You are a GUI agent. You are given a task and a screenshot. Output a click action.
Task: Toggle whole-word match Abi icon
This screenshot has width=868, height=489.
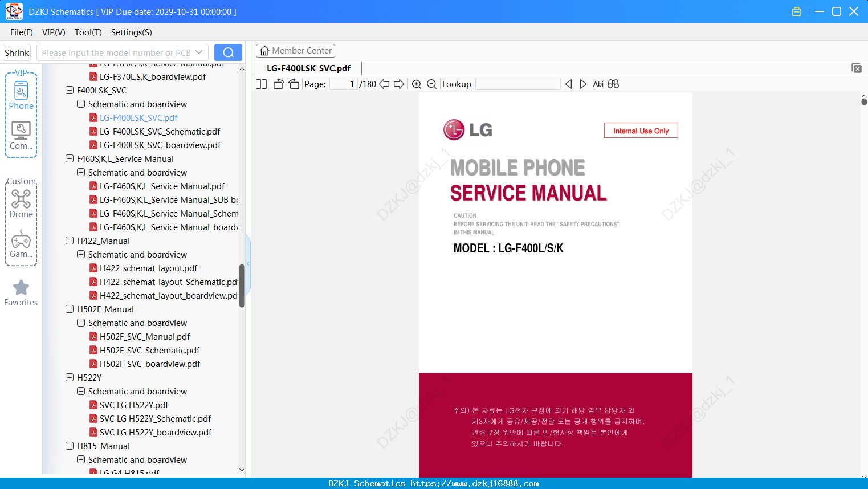[598, 84]
